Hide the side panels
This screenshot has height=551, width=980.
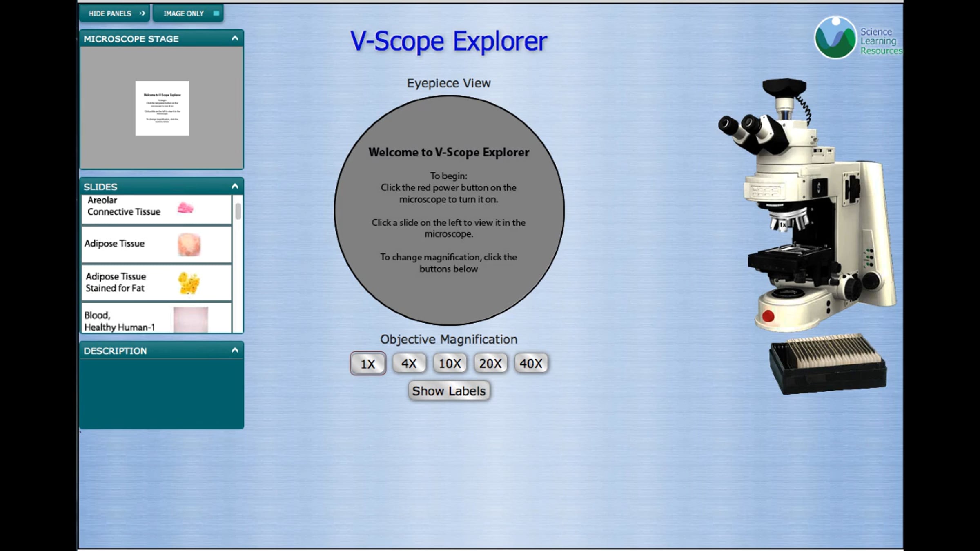click(114, 13)
